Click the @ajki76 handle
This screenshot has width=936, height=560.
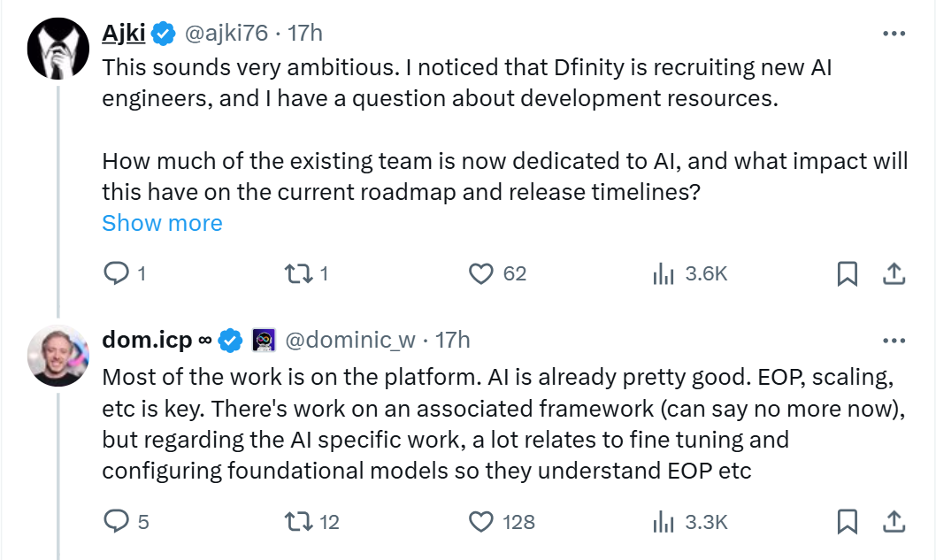click(226, 34)
